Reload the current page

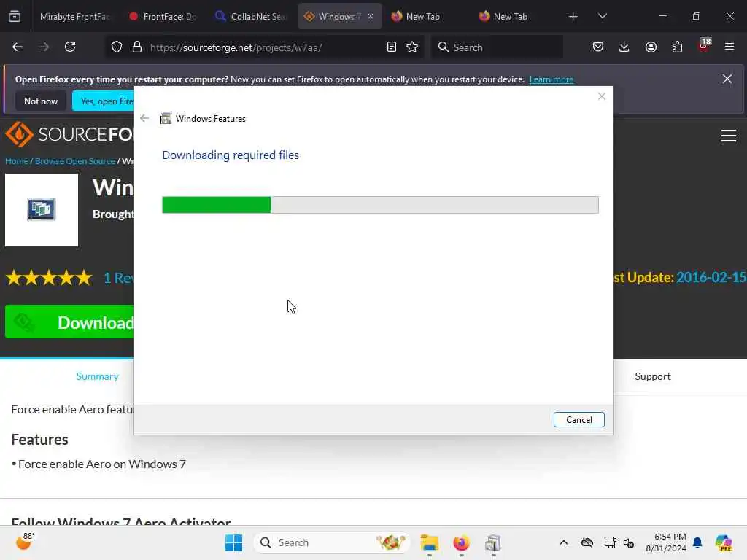[70, 47]
